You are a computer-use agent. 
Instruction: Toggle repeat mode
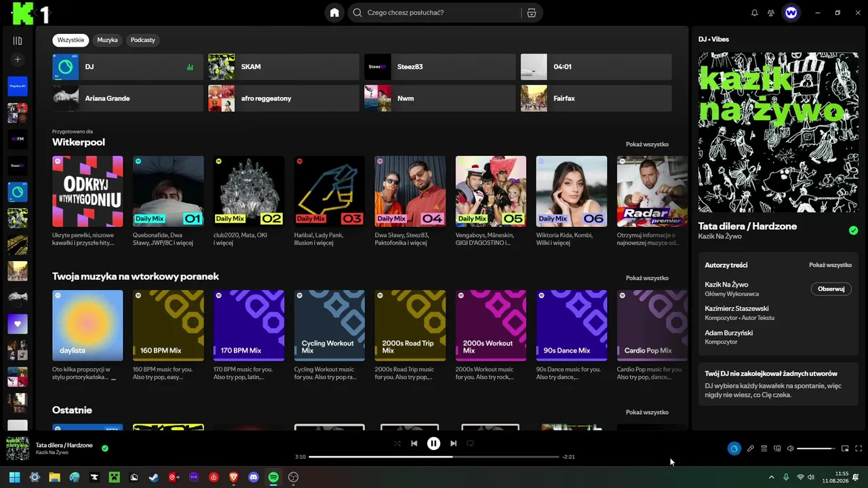[x=470, y=443]
